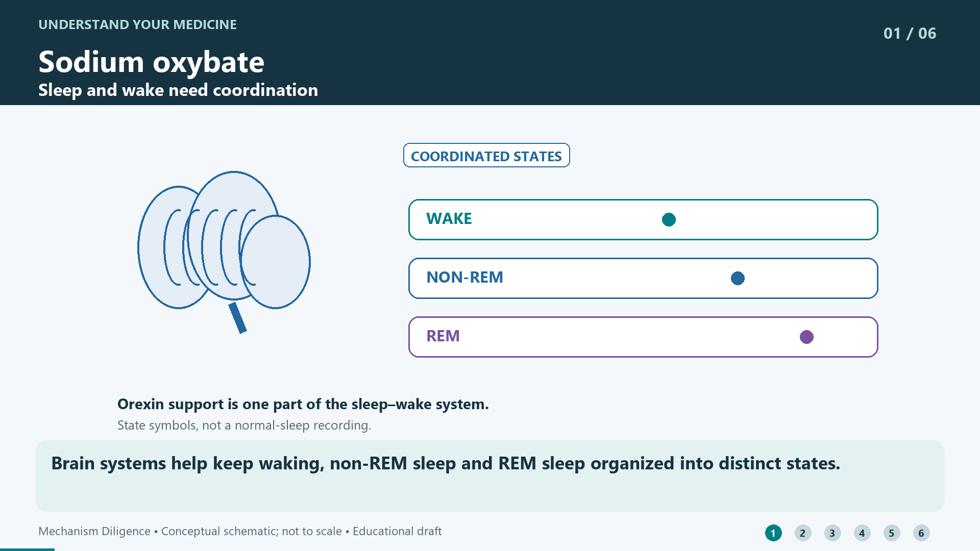This screenshot has width=980, height=551.
Task: Select the NON-REM state bar
Action: click(643, 279)
